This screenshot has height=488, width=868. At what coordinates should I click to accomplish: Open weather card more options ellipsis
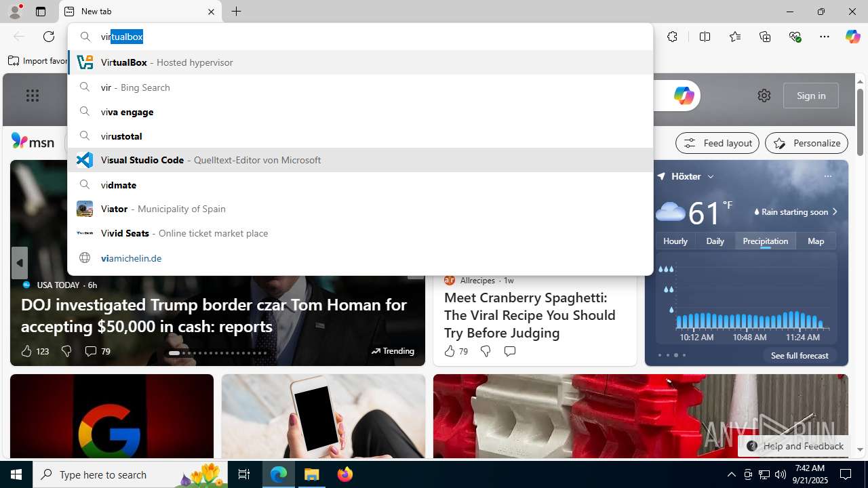point(827,176)
